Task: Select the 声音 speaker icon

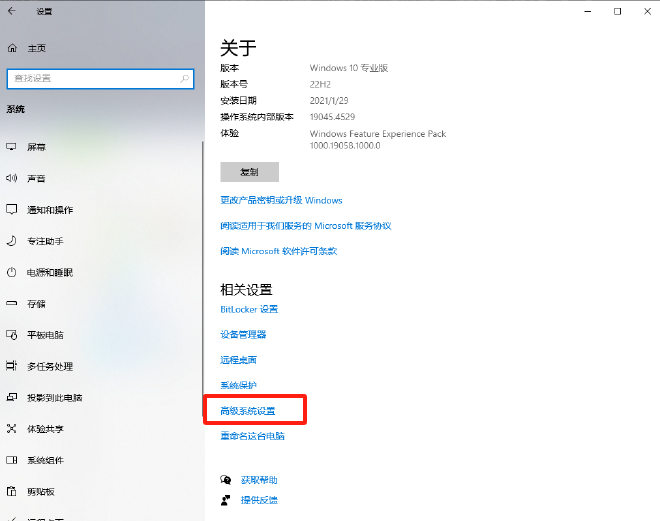Action: pyautogui.click(x=11, y=178)
